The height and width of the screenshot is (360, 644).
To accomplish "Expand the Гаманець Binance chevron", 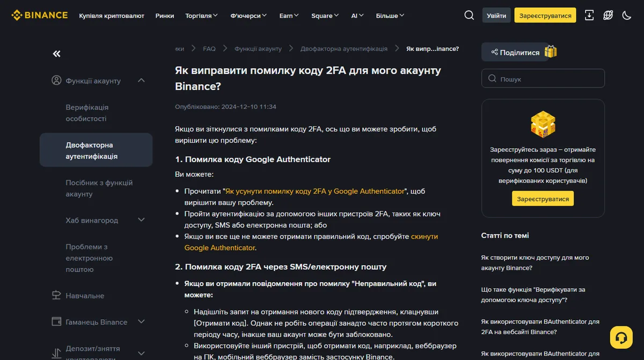I will tap(142, 322).
